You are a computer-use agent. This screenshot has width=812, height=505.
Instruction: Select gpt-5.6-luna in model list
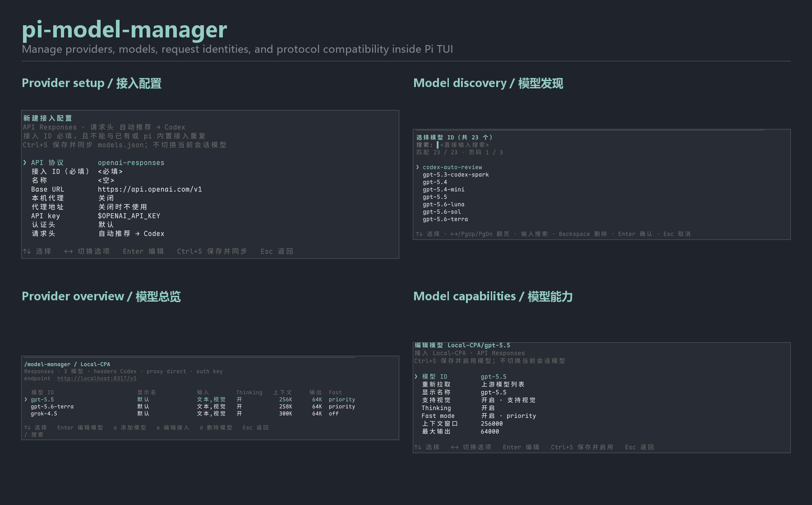tap(443, 204)
